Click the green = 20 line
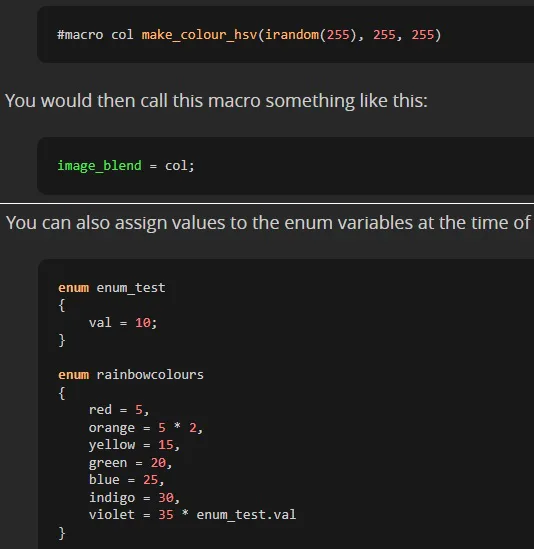This screenshot has width=534, height=549. click(x=130, y=463)
